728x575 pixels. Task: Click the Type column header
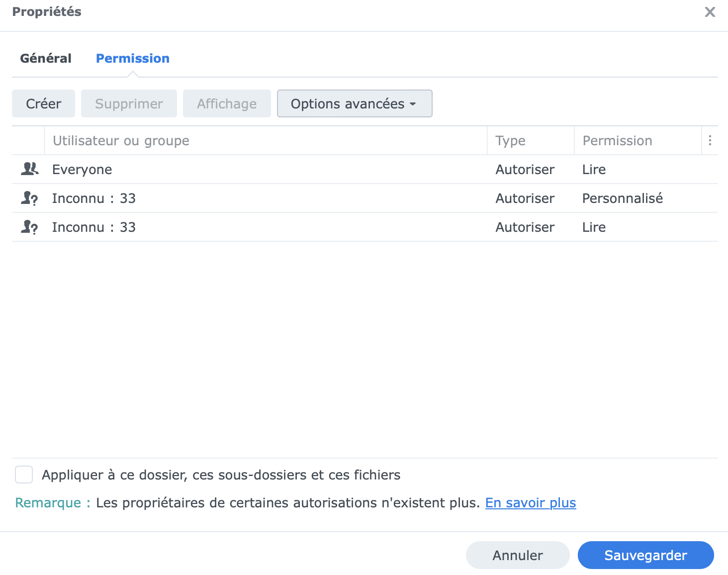(x=531, y=141)
